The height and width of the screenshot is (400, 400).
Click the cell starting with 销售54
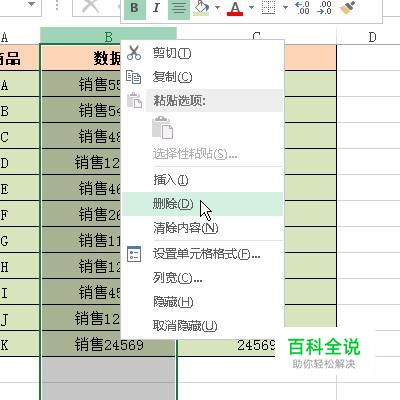tap(81, 110)
